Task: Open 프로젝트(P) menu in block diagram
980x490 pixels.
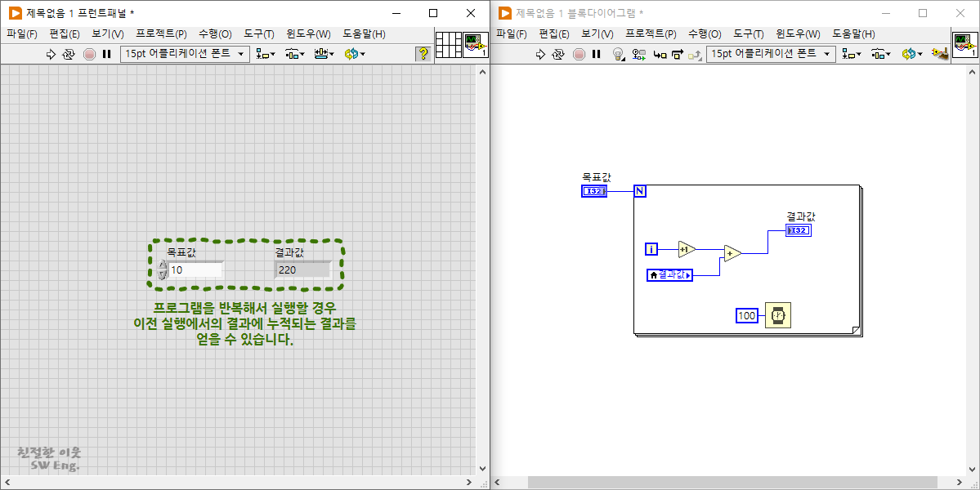Action: [651, 33]
